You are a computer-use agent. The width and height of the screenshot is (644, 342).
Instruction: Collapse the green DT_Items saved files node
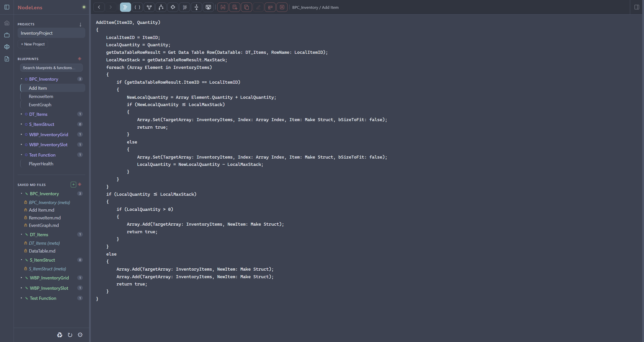(21, 234)
